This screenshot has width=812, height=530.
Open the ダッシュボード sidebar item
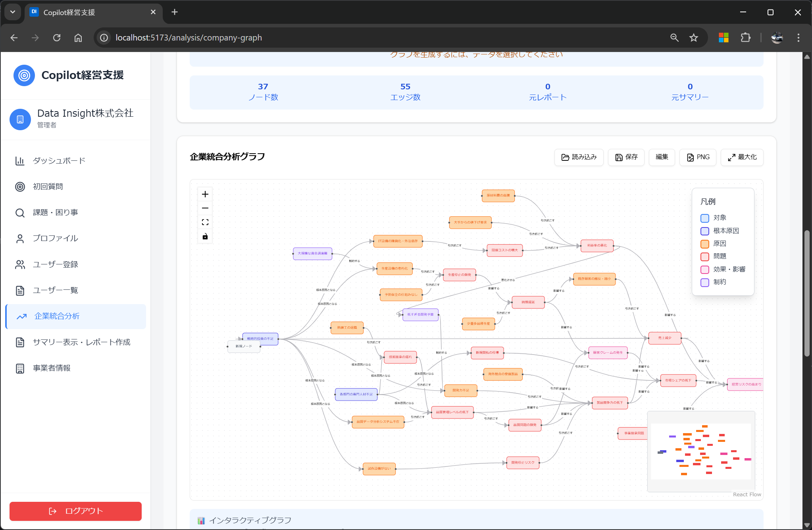59,161
